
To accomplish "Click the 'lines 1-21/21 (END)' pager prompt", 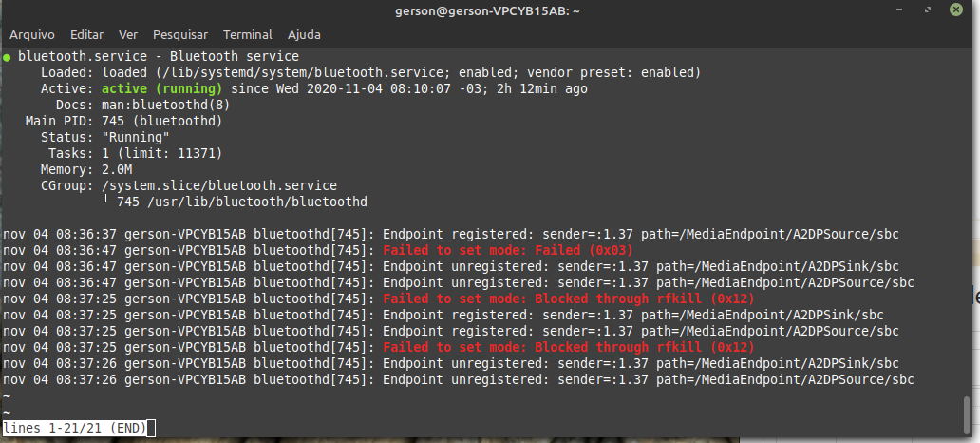I will click(x=75, y=428).
